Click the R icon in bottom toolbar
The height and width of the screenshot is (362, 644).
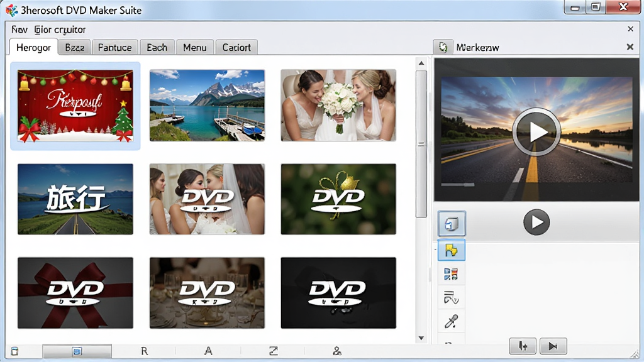click(144, 351)
